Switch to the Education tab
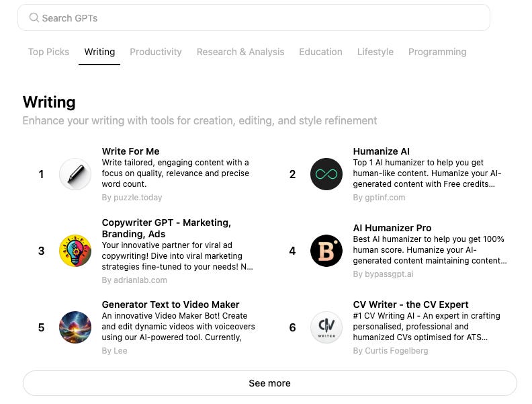532x404 pixels. pos(320,52)
